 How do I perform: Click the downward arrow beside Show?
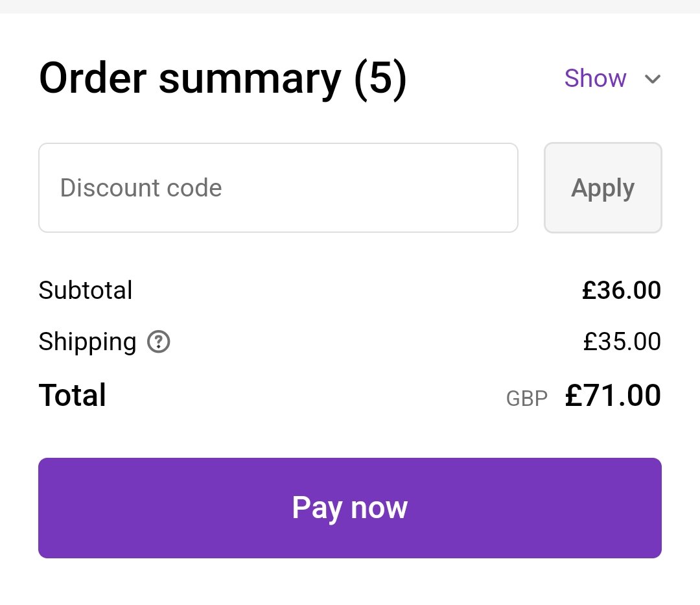coord(652,79)
